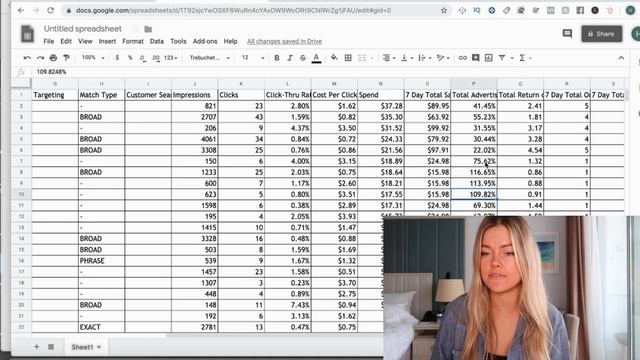Image resolution: width=640 pixels, height=360 pixels.
Task: Open the more number formats 123 dropdown
Action: point(171,58)
